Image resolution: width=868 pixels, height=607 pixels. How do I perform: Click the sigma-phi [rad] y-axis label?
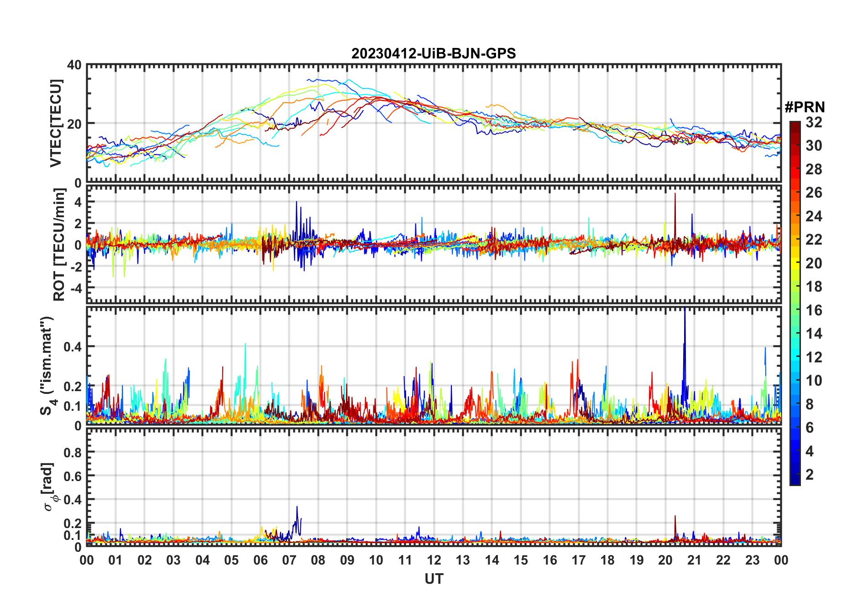[48, 487]
